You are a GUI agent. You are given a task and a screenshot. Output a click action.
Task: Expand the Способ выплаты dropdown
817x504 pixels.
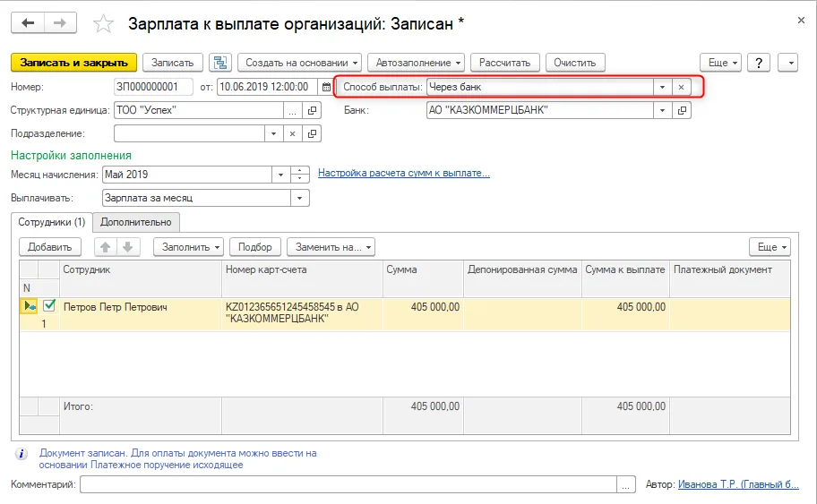click(662, 87)
